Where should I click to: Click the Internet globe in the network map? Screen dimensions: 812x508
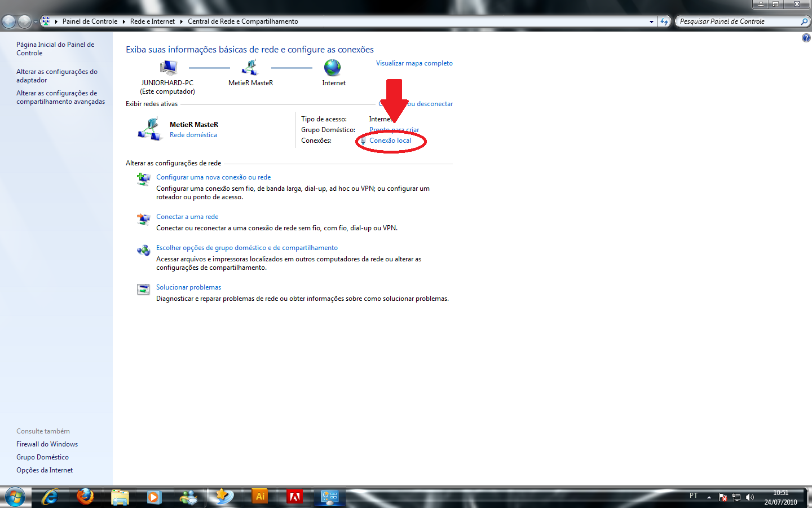click(333, 68)
